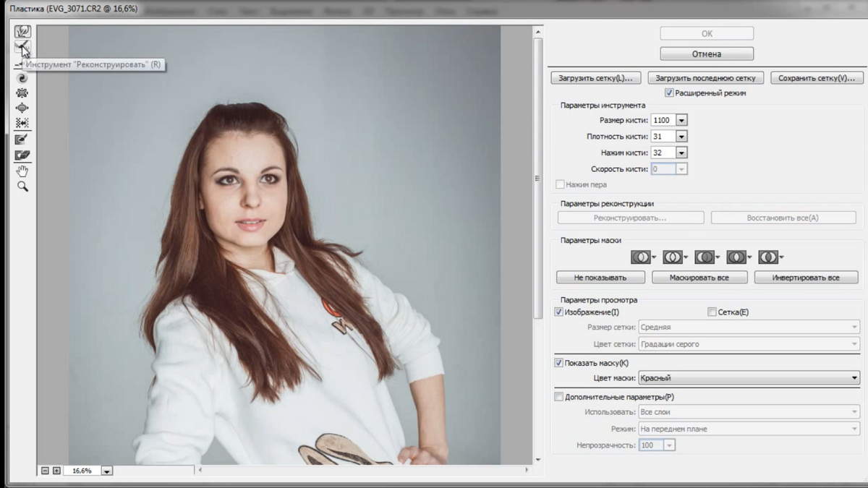Choose the Bloat tool
868x488 pixels.
[22, 108]
